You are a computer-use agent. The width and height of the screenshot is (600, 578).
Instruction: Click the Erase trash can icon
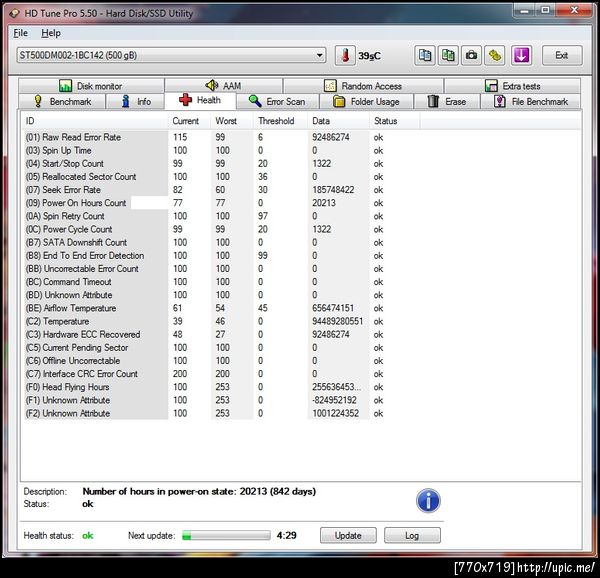point(433,101)
